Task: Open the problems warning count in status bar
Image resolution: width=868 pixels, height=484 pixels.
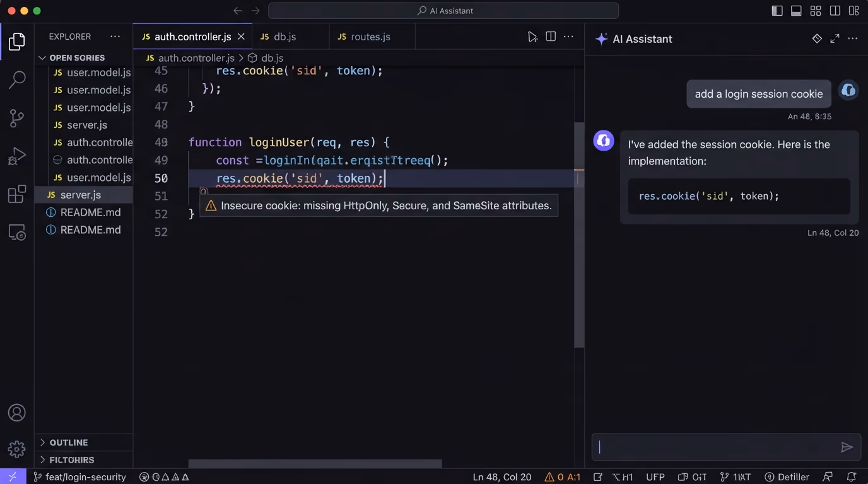Action: tap(562, 476)
